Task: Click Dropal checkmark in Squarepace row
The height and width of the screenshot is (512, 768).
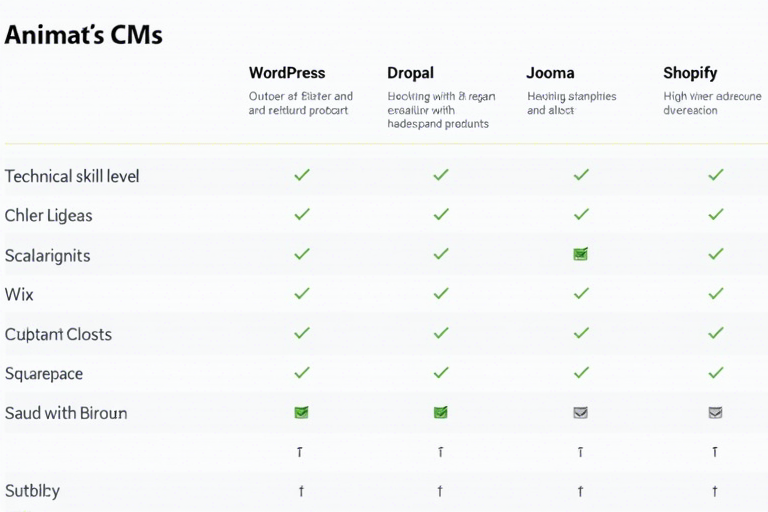Action: (x=440, y=372)
